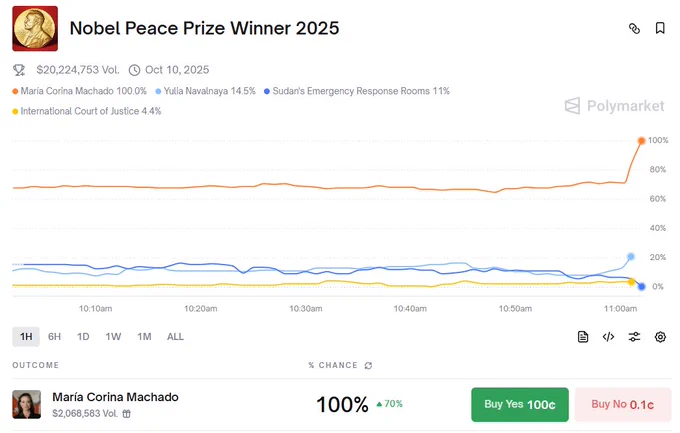Click the gift icon under María Corina Machado
Screen dimensions: 680x433
tap(126, 414)
